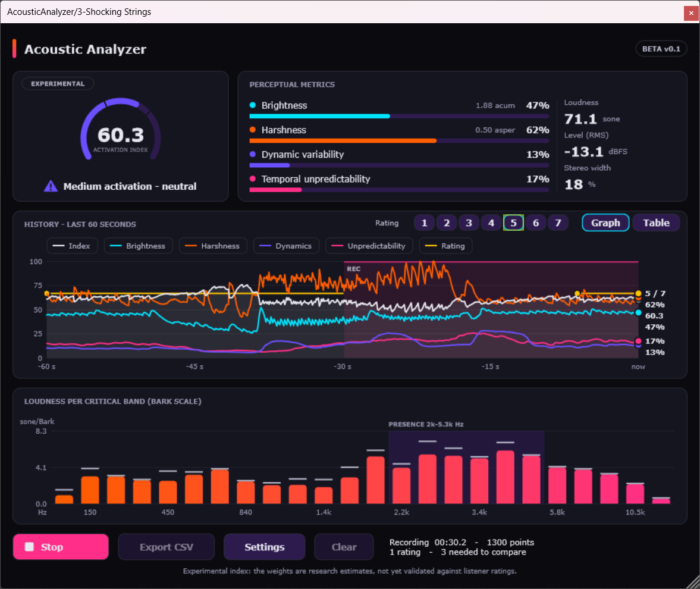Toggle the Dynamics line in the legend

coord(285,246)
